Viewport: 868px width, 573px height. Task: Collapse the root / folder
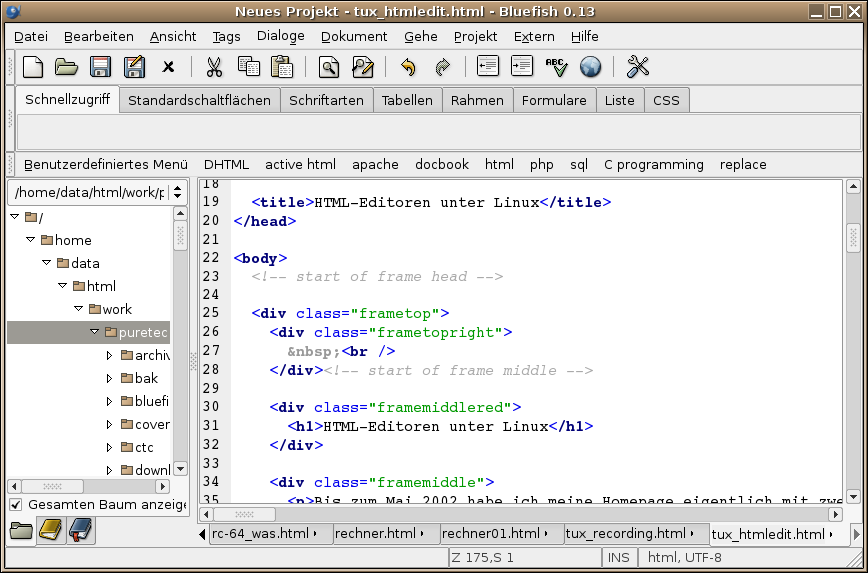coord(15,217)
